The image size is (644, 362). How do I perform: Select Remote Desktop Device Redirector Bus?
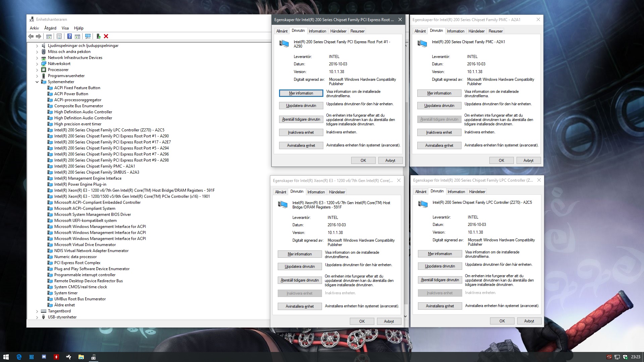click(x=89, y=281)
